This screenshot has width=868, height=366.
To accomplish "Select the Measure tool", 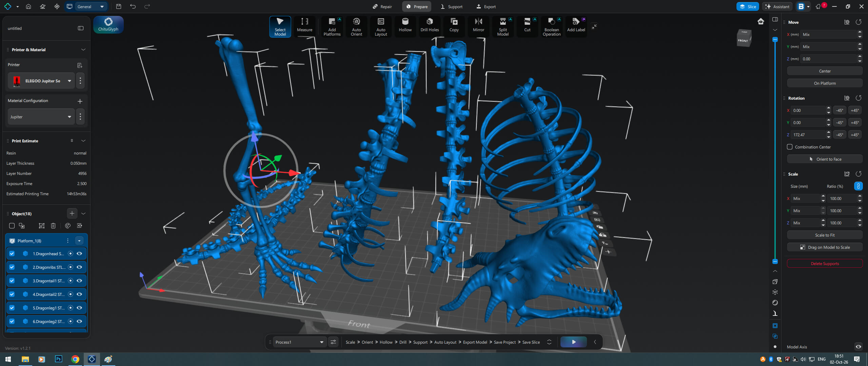I will click(x=304, y=26).
